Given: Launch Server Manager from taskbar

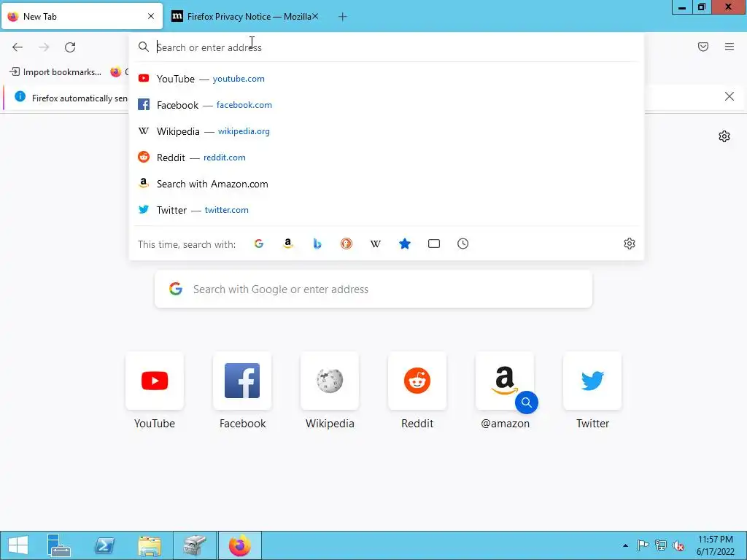Looking at the screenshot, I should (59, 545).
